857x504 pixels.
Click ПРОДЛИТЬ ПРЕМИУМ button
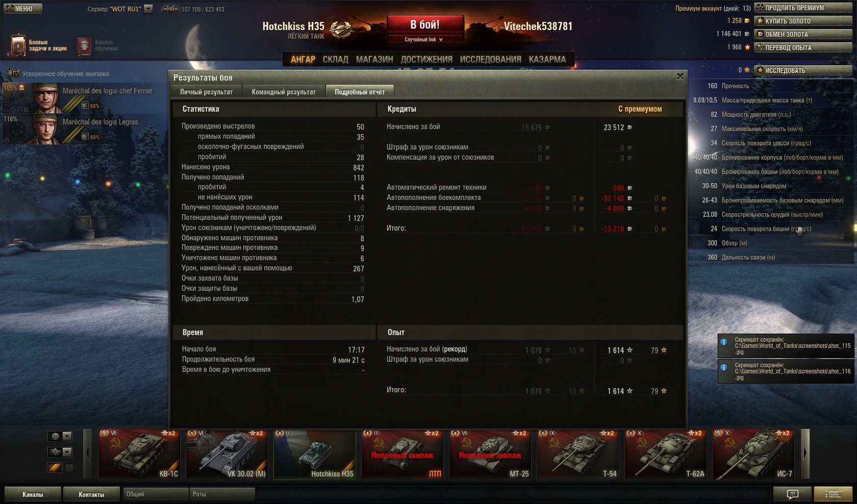[803, 8]
